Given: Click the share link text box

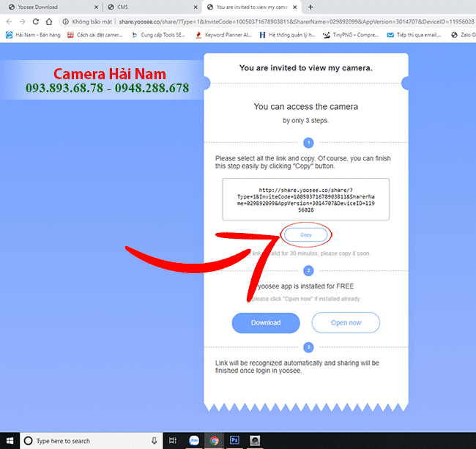Looking at the screenshot, I should tap(305, 199).
